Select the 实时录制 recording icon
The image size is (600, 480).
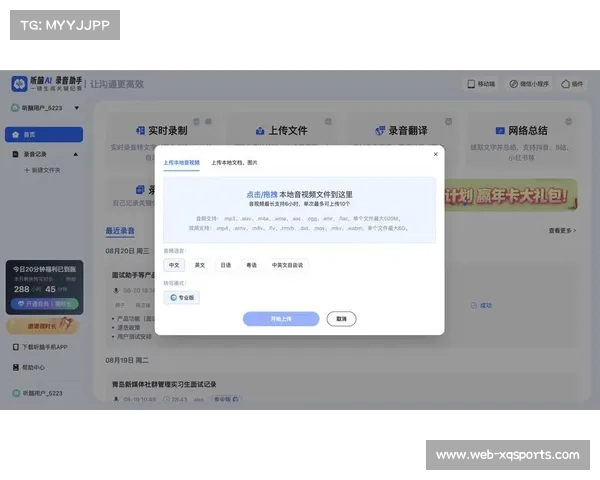click(139, 131)
